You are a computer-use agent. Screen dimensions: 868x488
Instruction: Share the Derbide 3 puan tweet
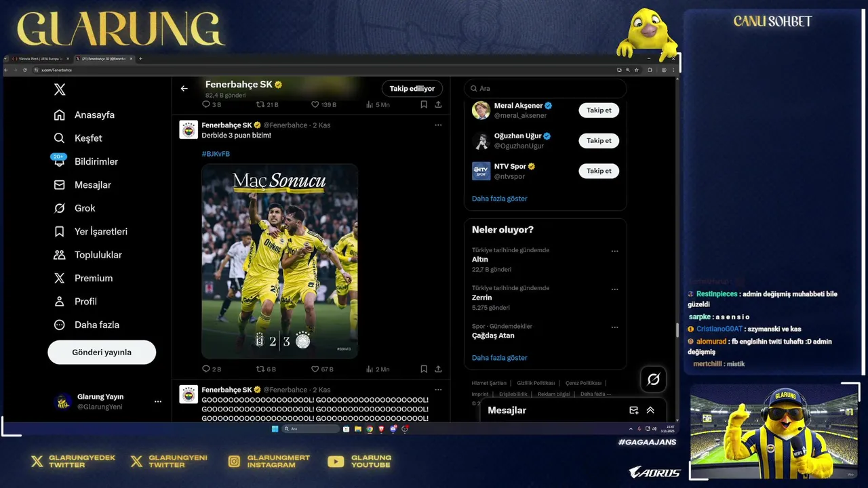coord(438,369)
